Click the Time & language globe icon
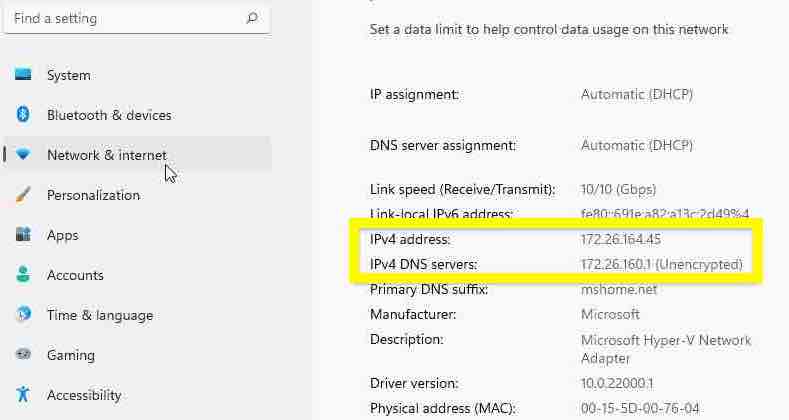789x420 pixels. [x=23, y=315]
